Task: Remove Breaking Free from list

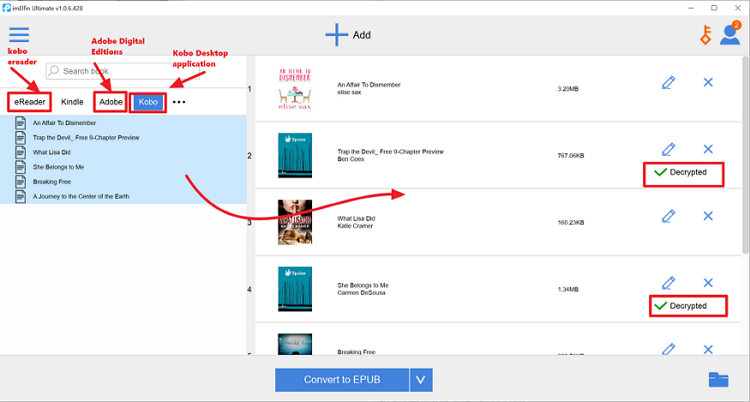Action: point(708,349)
